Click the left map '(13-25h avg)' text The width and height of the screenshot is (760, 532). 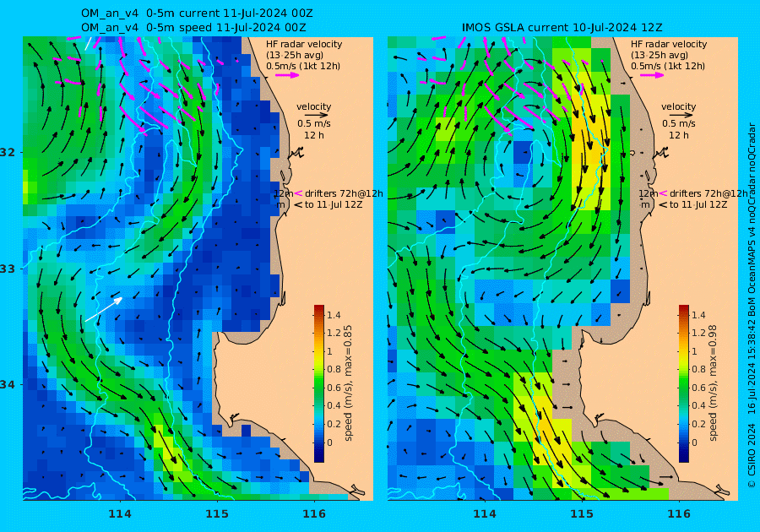click(294, 55)
